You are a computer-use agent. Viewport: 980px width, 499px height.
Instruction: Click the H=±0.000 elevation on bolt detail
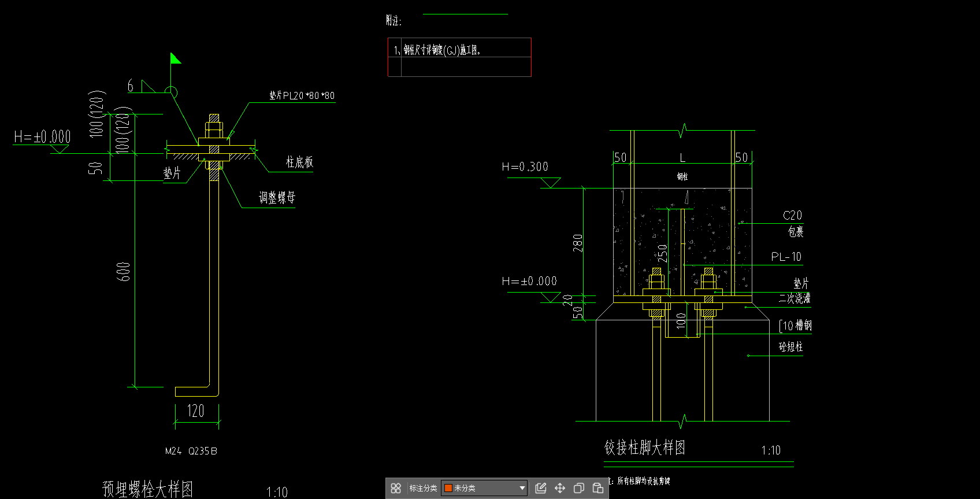coord(42,137)
